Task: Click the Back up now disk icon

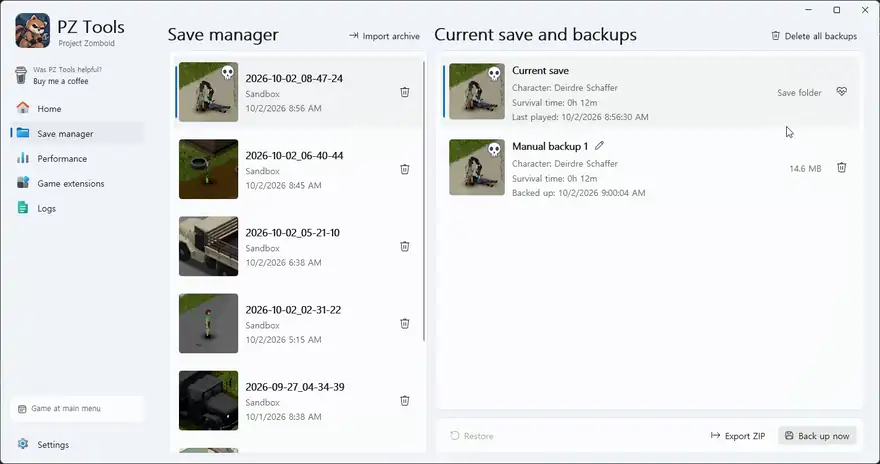Action: click(789, 435)
